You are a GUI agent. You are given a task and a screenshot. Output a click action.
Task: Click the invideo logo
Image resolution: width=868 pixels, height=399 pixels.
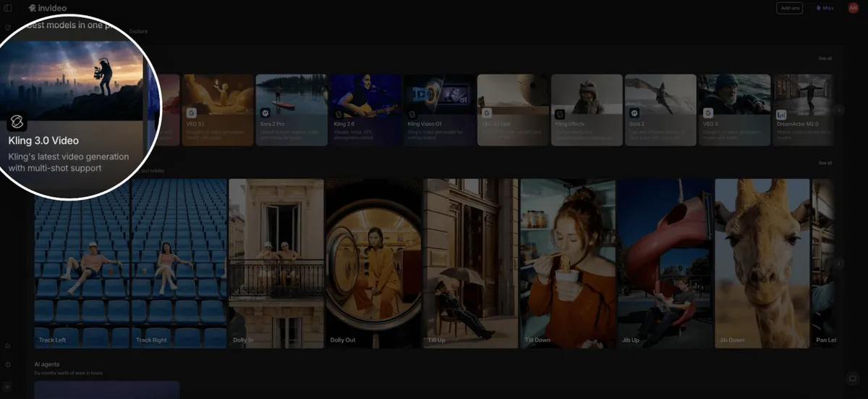point(47,8)
